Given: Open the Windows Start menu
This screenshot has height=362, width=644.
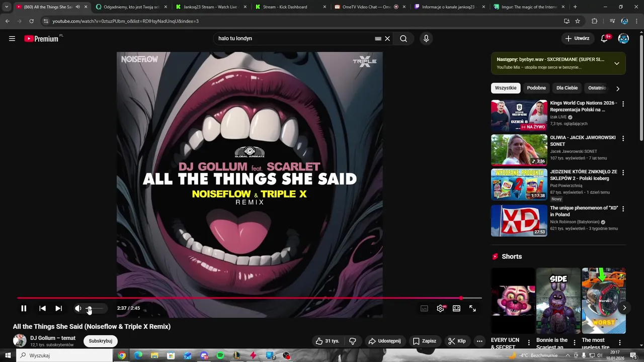Looking at the screenshot, I should [8, 355].
